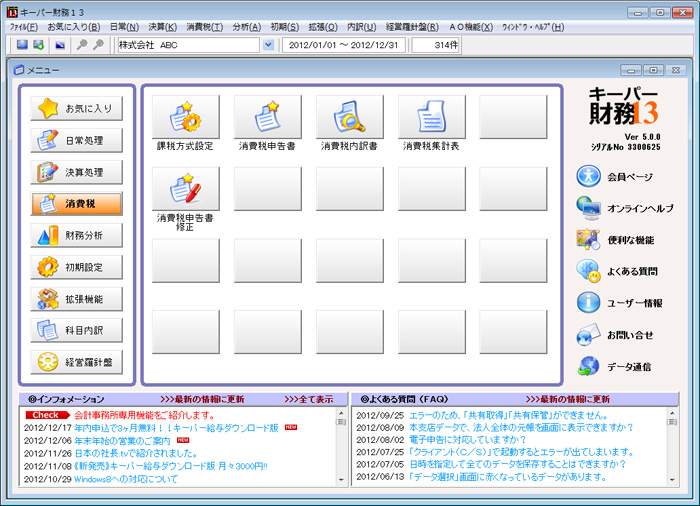Click first blue-screen toolbar icon
The image size is (700, 506).
(x=22, y=45)
